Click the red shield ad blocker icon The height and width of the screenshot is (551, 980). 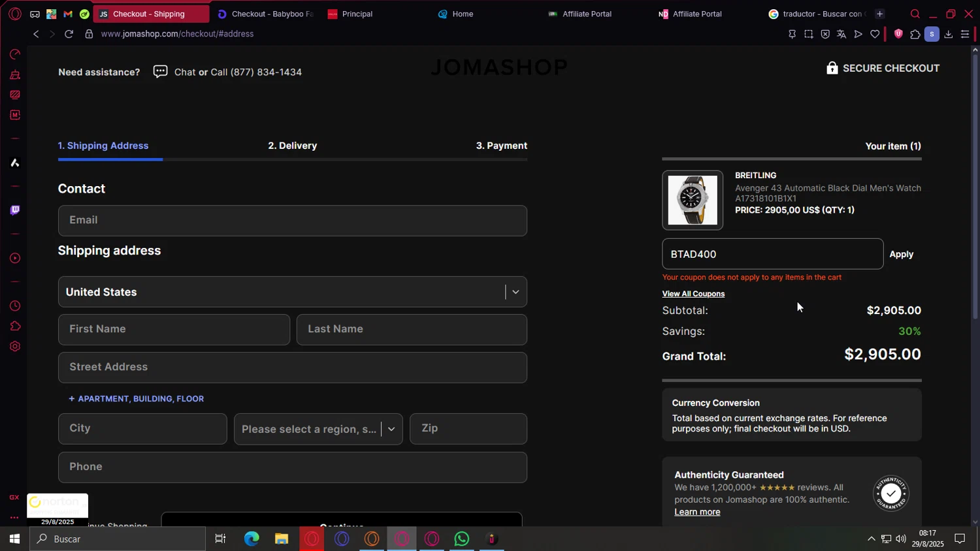tap(898, 34)
